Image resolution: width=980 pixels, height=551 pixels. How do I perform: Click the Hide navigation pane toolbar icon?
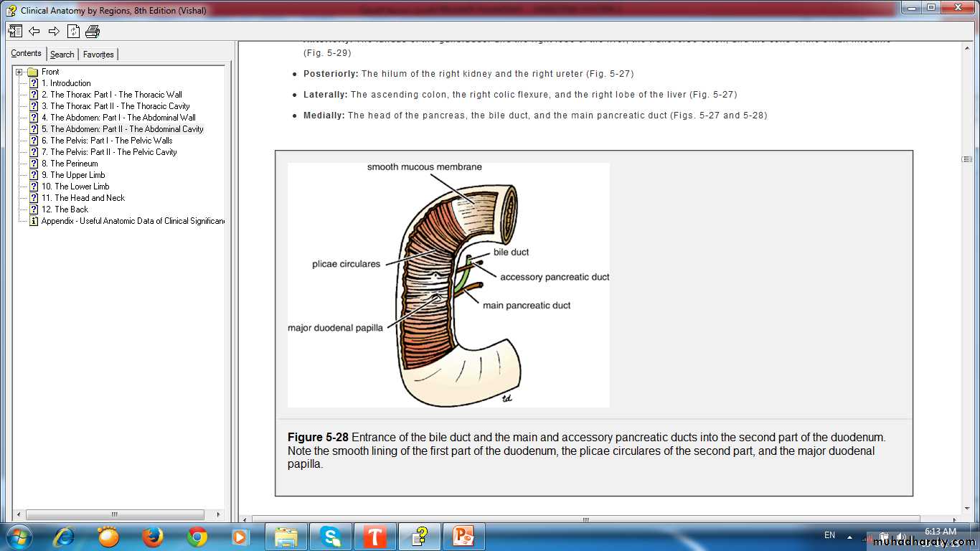(15, 31)
